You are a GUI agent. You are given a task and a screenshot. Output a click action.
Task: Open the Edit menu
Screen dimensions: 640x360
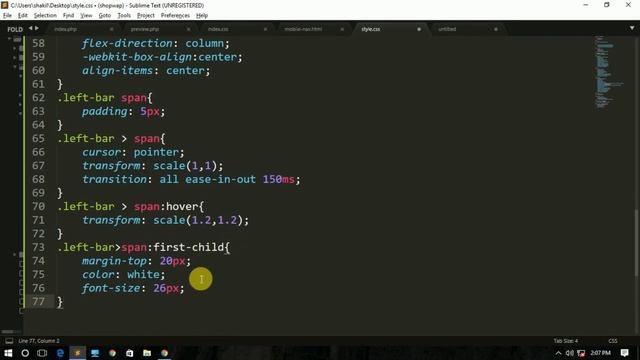click(22, 16)
